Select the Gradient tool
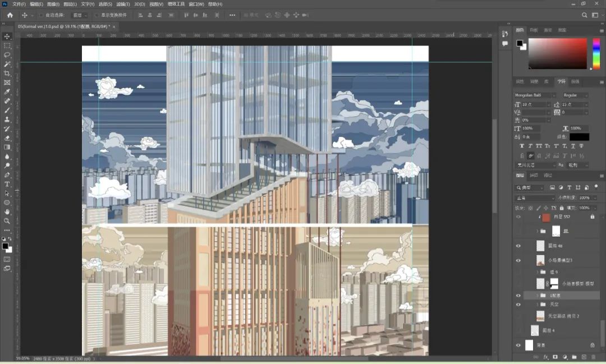The image size is (606, 364). pyautogui.click(x=7, y=147)
